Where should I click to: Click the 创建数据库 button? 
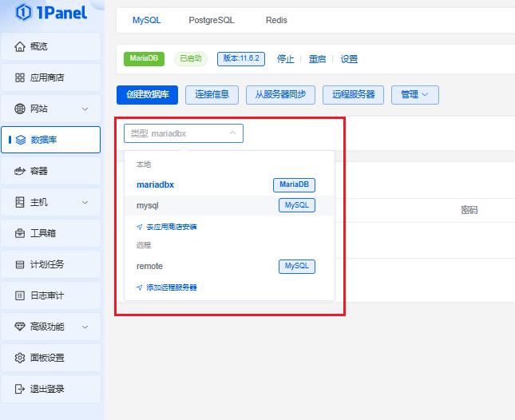point(147,95)
